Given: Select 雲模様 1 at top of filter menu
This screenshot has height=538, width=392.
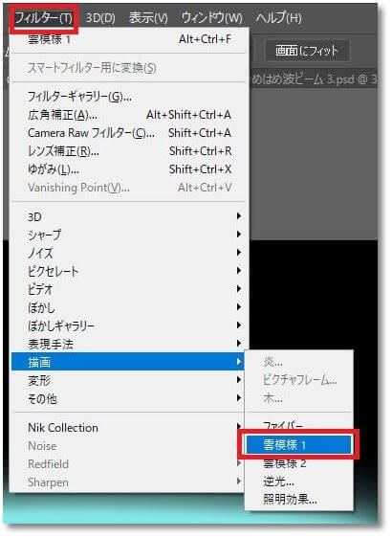Looking at the screenshot, I should pyautogui.click(x=129, y=39).
